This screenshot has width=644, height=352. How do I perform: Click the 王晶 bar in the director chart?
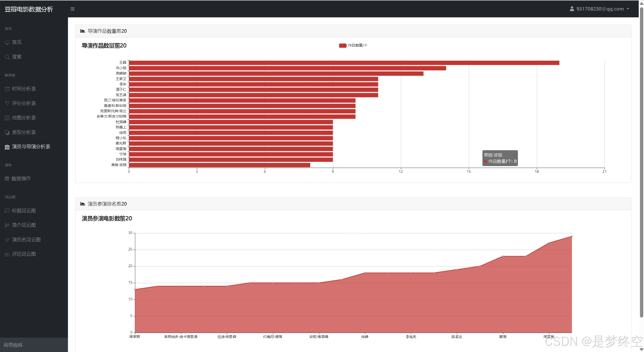click(x=344, y=63)
